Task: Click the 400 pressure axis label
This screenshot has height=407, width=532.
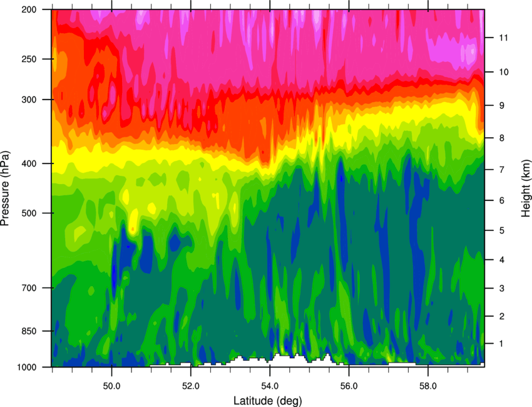Action: (29, 163)
